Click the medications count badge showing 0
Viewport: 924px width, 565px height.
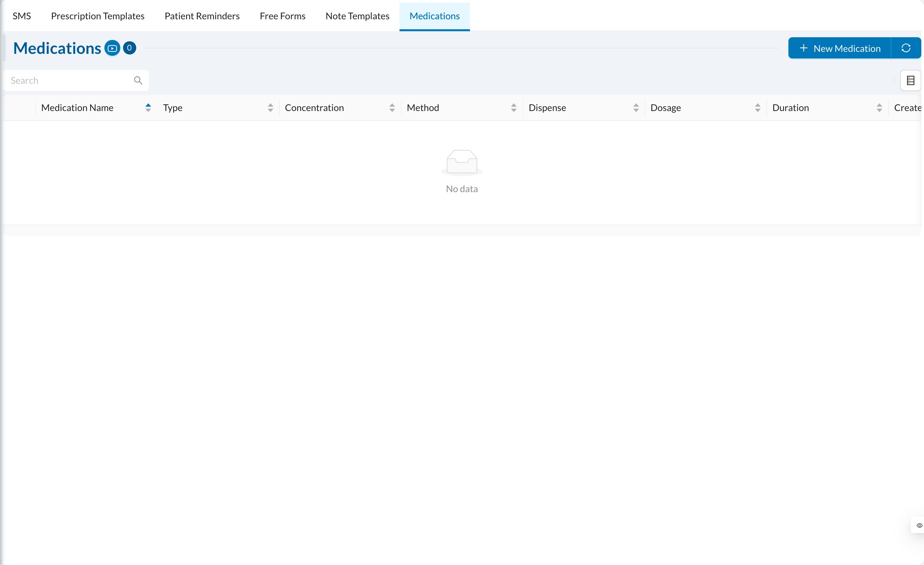129,48
